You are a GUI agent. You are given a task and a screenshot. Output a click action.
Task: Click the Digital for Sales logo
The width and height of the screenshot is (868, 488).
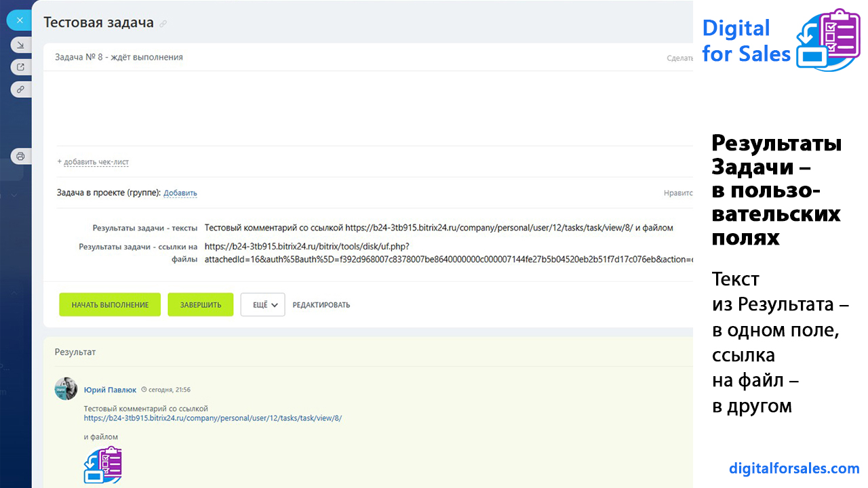(780, 41)
